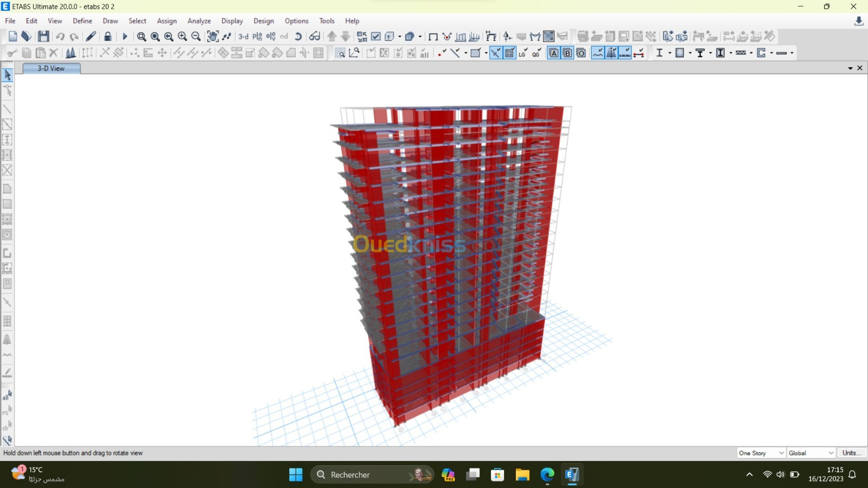Open the 3-D View window list arrow
The image size is (868, 488).
click(x=850, y=68)
